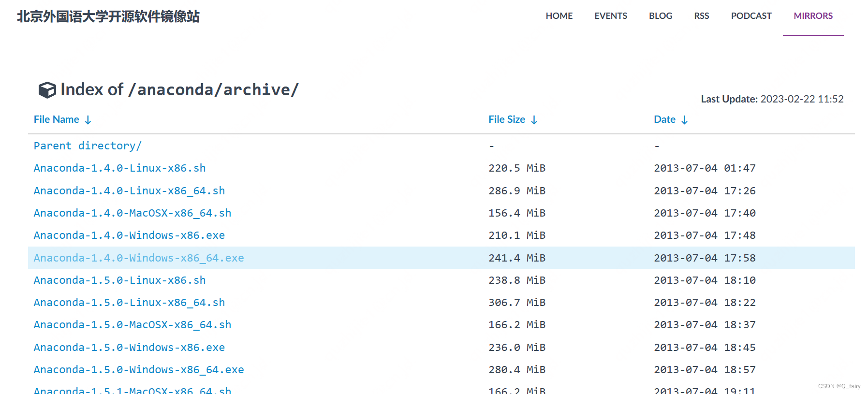Download Anaconda-1.4.0-Windows-x86_64.exe
This screenshot has width=868, height=394.
(139, 258)
